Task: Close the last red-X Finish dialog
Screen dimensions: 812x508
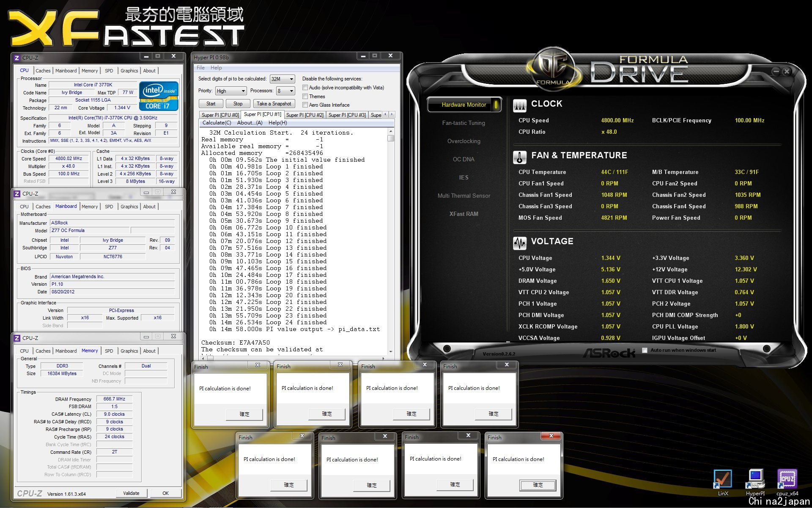Action: (551, 436)
